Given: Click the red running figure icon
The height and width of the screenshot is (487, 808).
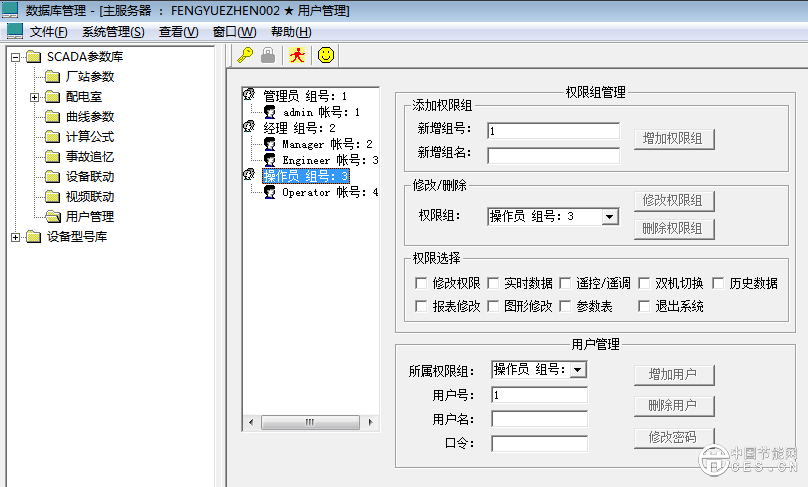Looking at the screenshot, I should point(297,55).
